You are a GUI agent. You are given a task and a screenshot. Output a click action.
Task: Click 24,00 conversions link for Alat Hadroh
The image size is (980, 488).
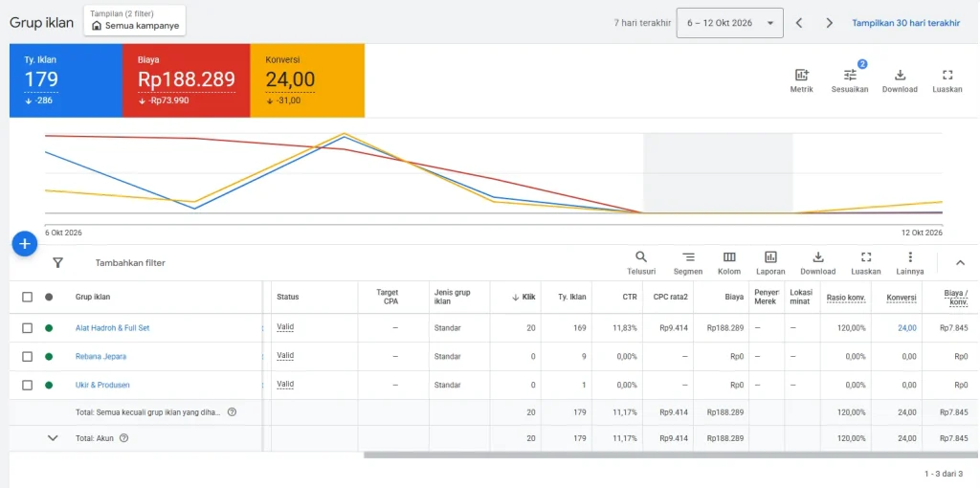907,327
